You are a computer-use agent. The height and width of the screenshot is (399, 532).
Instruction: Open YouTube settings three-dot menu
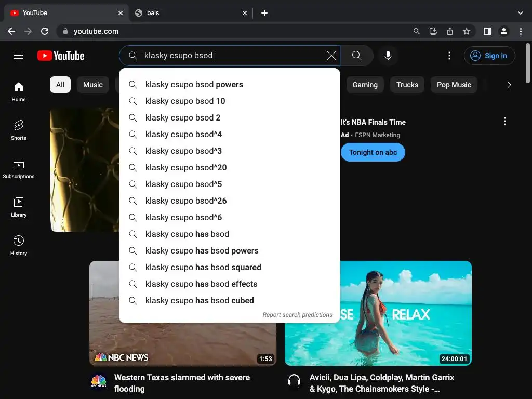click(449, 56)
